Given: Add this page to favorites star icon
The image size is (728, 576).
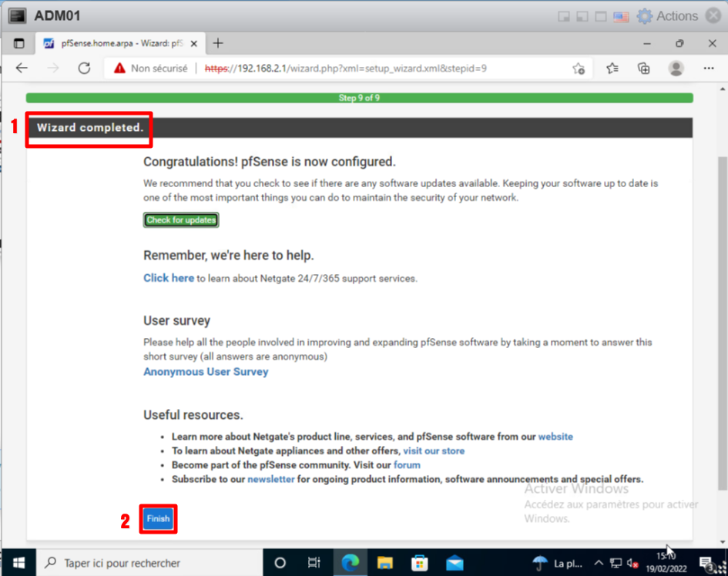Looking at the screenshot, I should coord(579,69).
